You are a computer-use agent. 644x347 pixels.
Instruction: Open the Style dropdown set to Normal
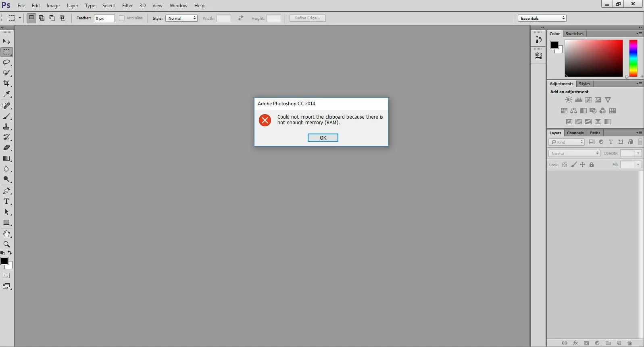(x=181, y=18)
